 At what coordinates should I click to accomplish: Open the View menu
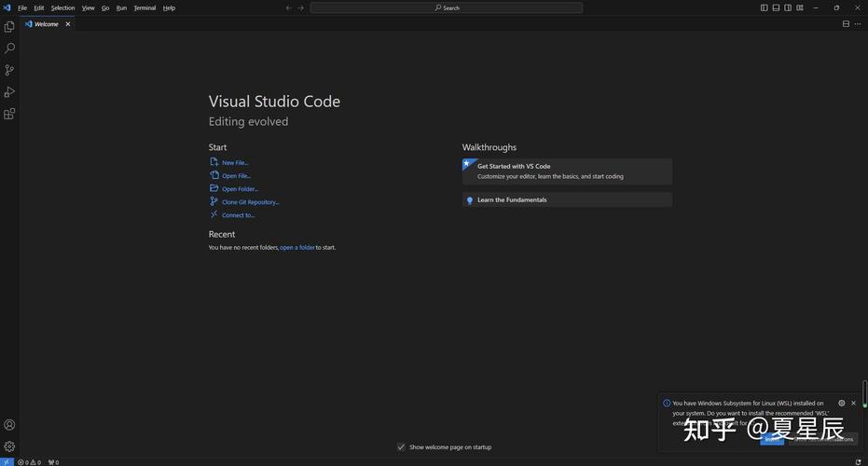[x=88, y=7]
